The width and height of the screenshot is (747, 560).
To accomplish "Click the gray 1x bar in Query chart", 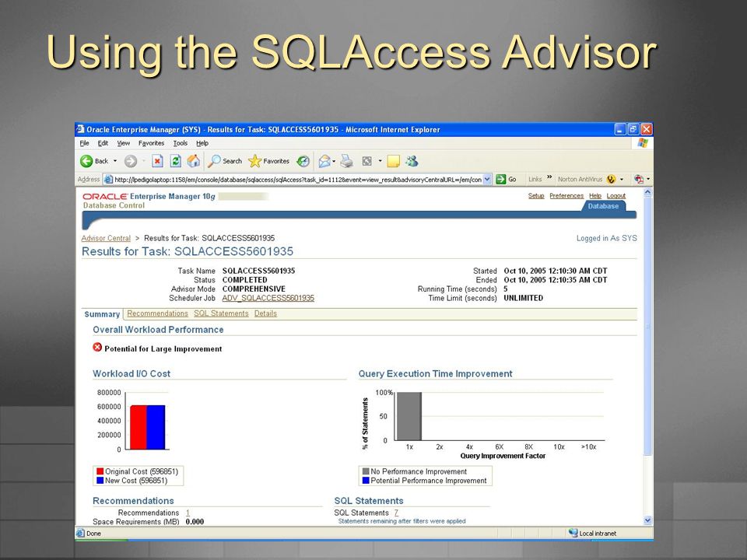I will (x=409, y=416).
